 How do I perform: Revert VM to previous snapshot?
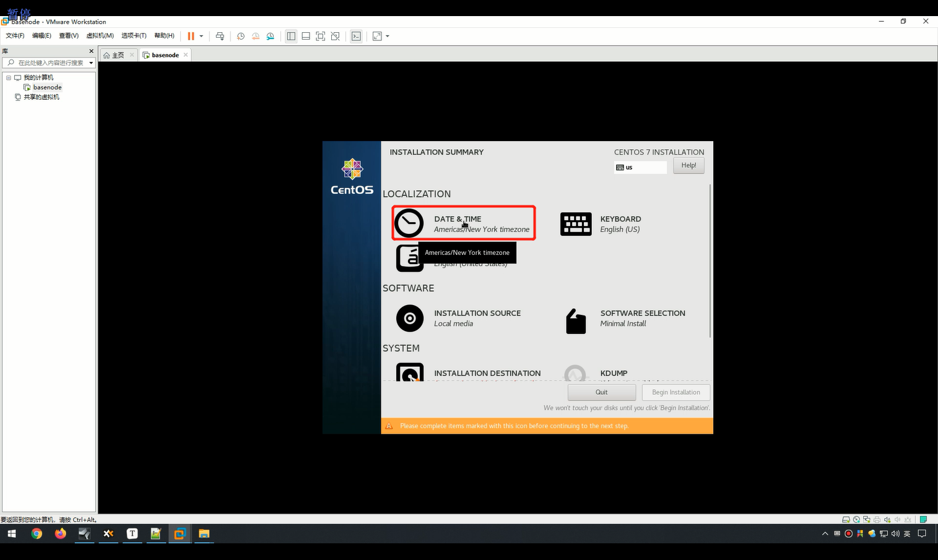point(256,37)
